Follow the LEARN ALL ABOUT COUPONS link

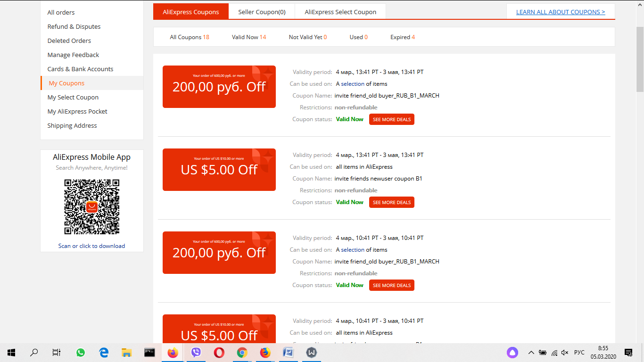point(561,12)
